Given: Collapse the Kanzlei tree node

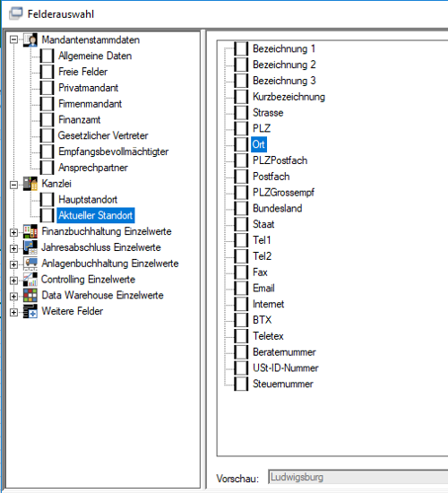Looking at the screenshot, I should click(x=13, y=185).
